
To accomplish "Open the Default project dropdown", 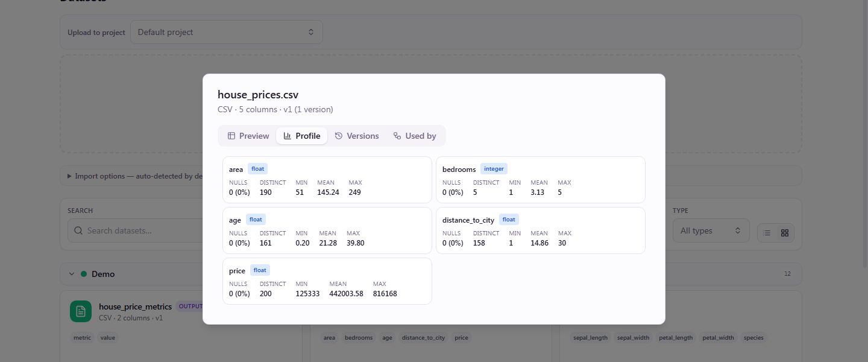I will (x=227, y=32).
